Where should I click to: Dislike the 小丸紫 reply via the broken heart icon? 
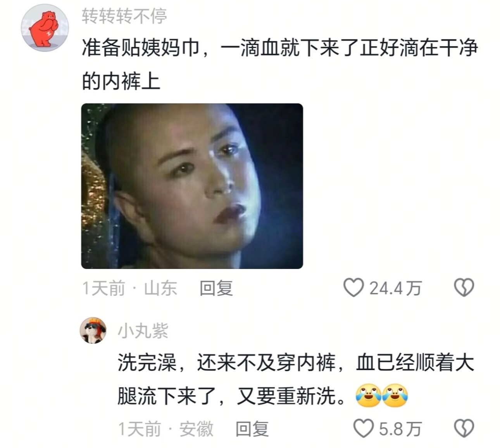[464, 429]
